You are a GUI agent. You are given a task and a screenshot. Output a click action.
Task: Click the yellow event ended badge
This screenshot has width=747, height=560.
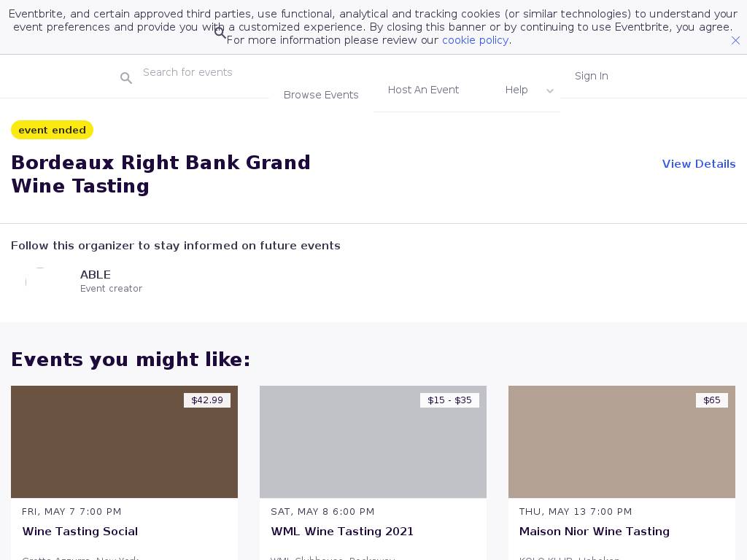coord(52,130)
